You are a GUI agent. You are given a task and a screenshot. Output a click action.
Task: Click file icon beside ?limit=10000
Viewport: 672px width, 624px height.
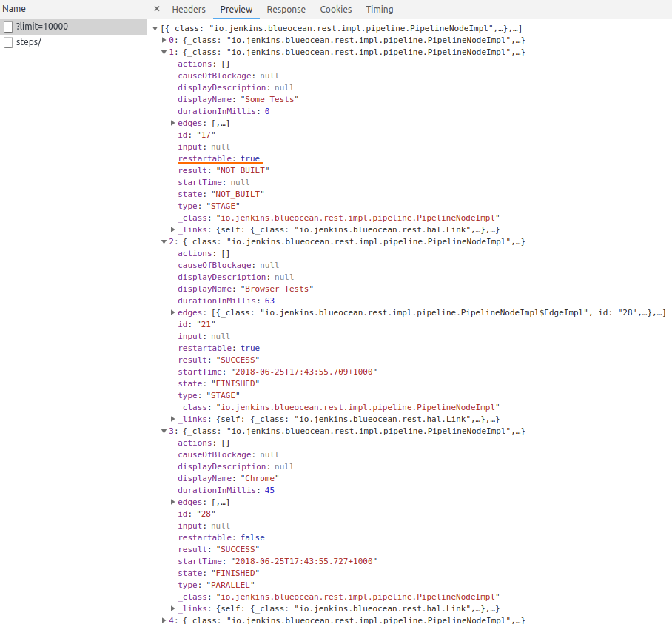coord(8,27)
